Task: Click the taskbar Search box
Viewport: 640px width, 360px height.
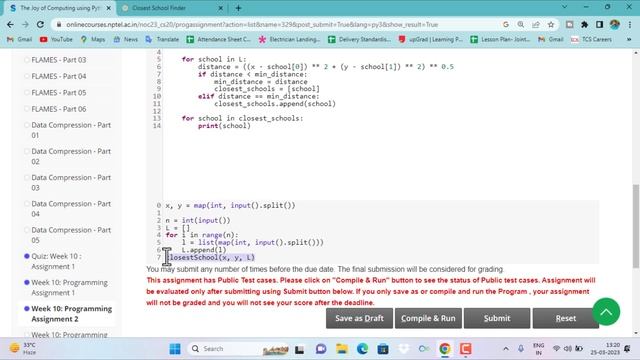Action: click(x=239, y=349)
